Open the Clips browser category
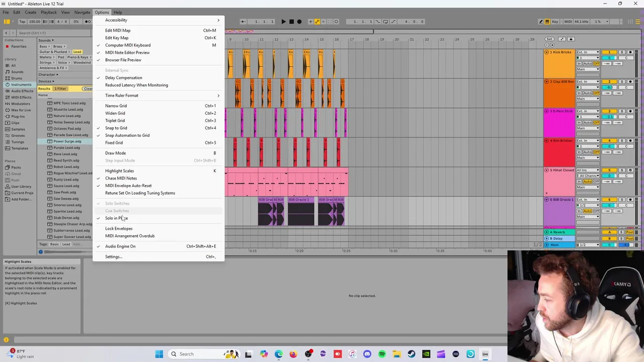 coord(15,123)
